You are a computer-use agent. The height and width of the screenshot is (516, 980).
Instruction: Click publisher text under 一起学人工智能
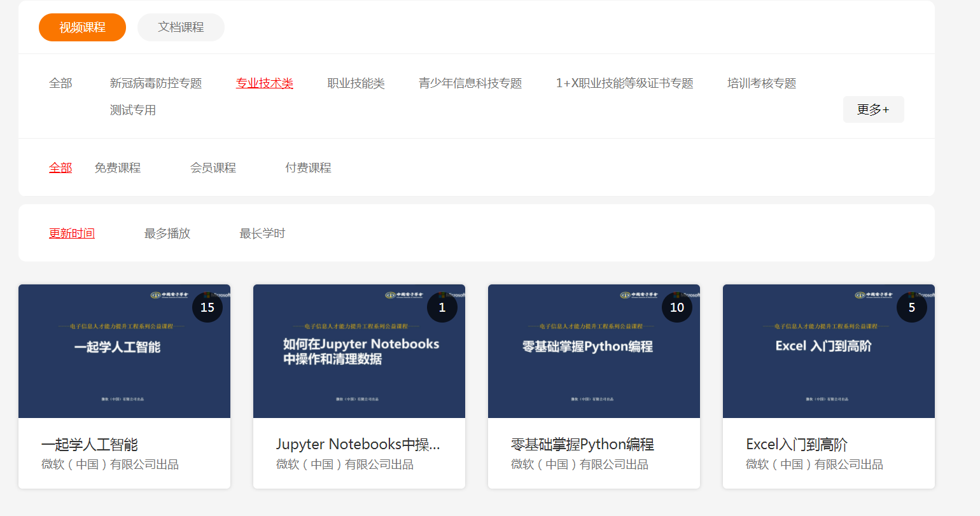[x=110, y=464]
